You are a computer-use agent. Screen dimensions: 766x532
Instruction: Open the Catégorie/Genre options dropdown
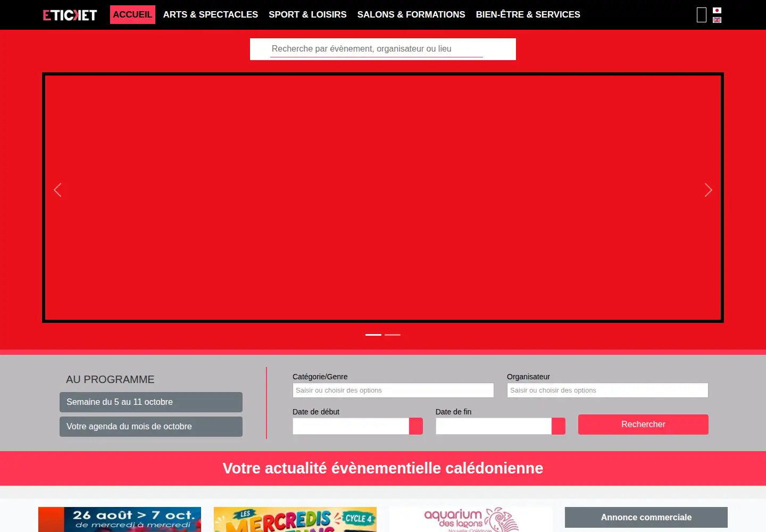[x=393, y=390]
